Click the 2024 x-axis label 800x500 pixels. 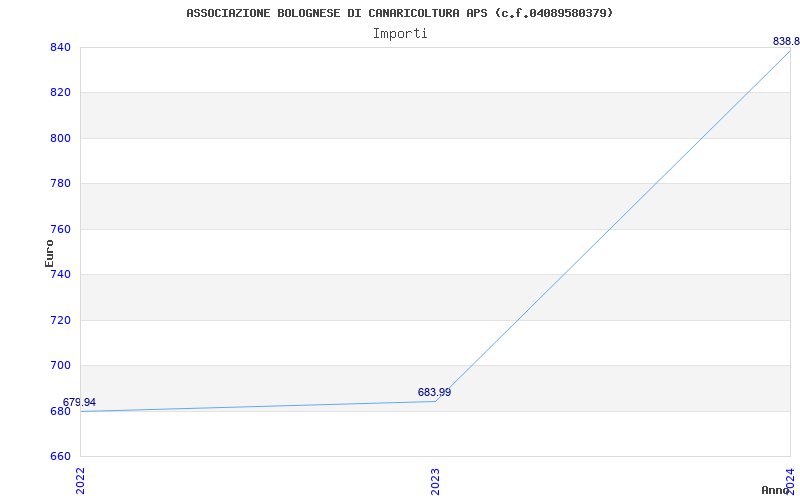pyautogui.click(x=790, y=481)
